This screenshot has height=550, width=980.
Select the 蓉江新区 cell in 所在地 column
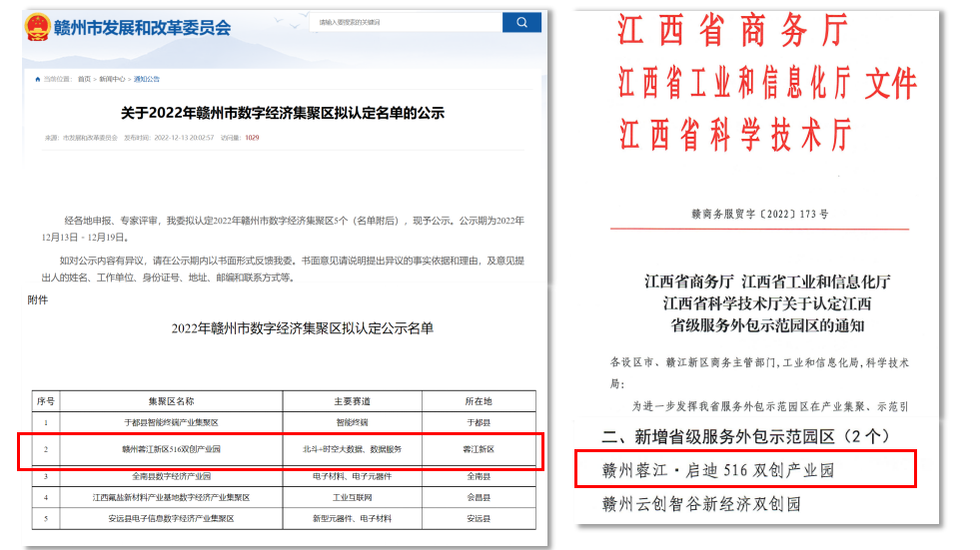(x=479, y=449)
